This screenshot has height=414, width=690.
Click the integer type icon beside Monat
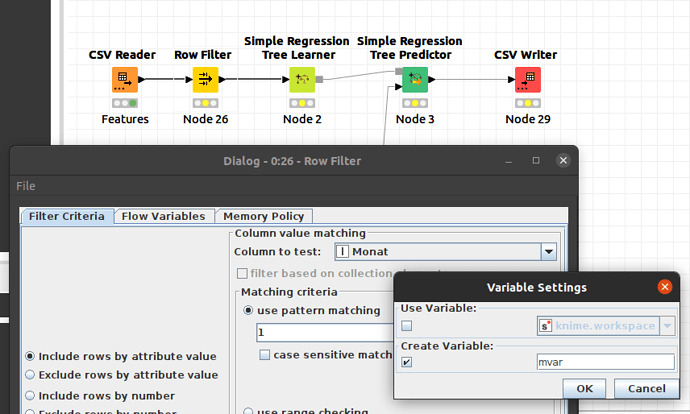pos(342,252)
